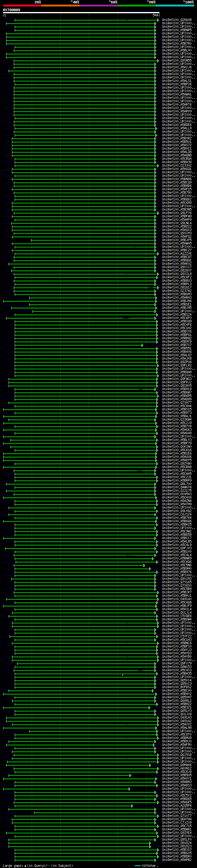Open hit UniRef100_A5BNR5
This screenshot has width=197, height=868.
177,30
